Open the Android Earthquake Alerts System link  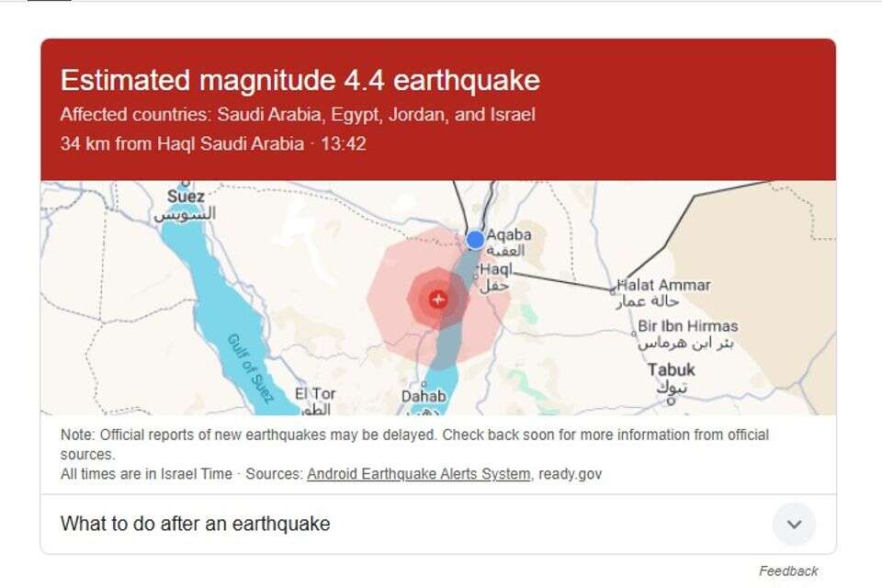tap(418, 474)
